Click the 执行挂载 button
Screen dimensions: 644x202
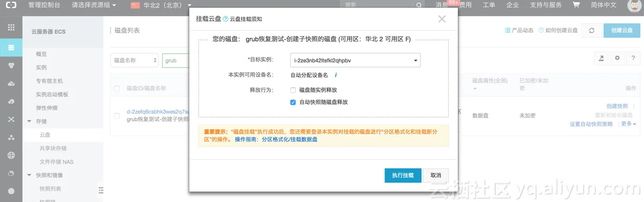click(403, 175)
